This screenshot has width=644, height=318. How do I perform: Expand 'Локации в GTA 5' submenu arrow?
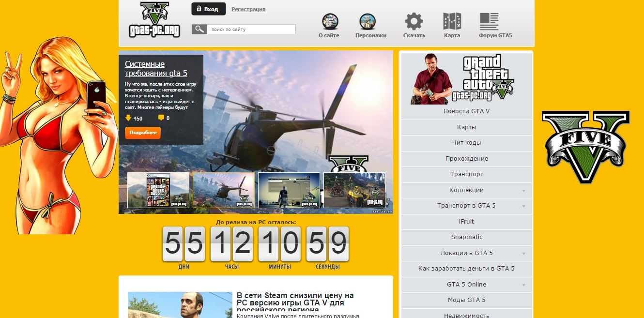tap(523, 254)
